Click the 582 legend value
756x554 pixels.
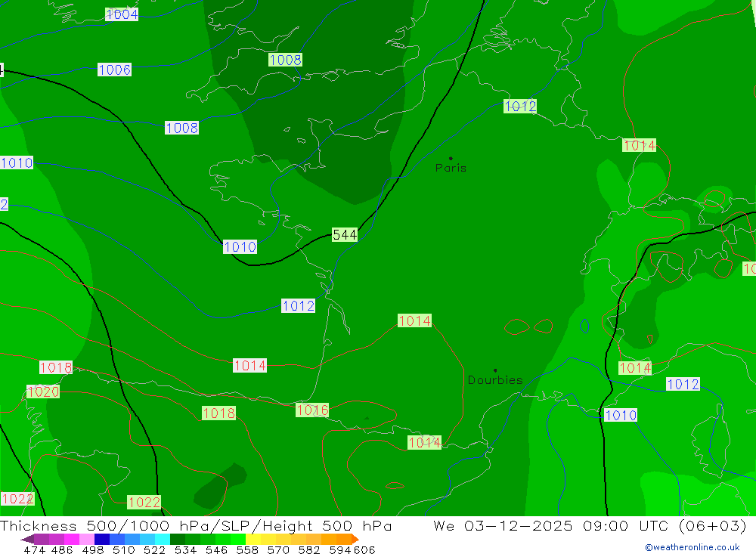click(309, 549)
